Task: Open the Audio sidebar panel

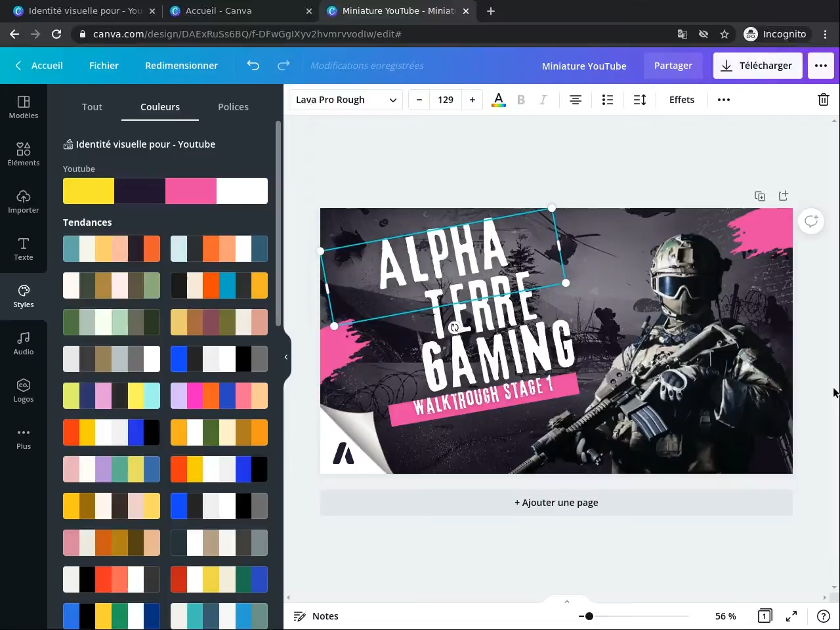Action: click(24, 343)
